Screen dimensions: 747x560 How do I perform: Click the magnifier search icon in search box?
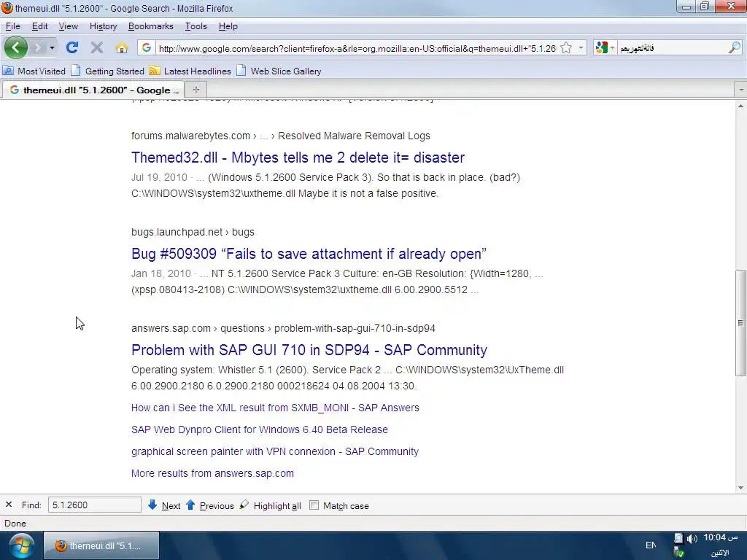(x=734, y=47)
